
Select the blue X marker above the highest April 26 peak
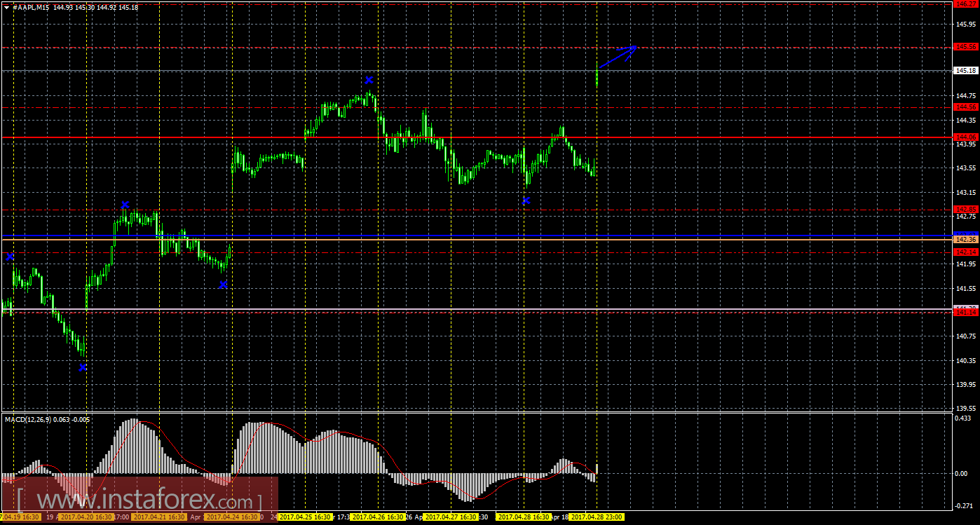coord(369,80)
